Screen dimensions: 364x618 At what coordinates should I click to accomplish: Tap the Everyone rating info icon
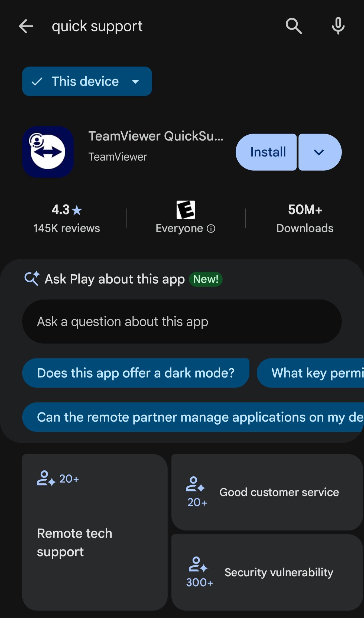[x=211, y=229]
